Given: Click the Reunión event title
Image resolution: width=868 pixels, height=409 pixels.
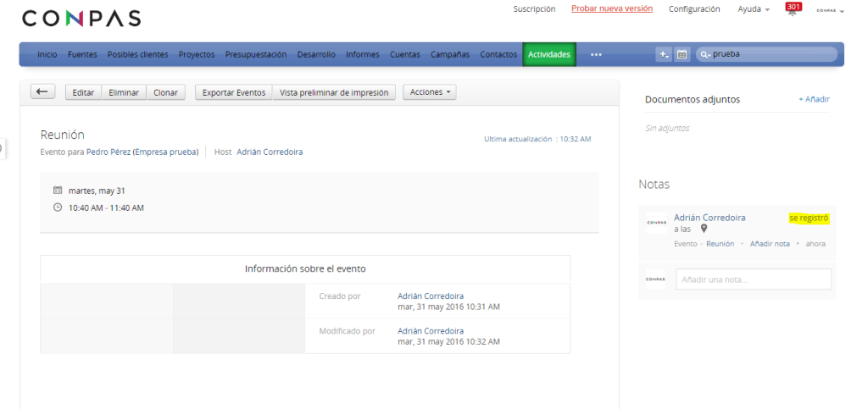Looking at the screenshot, I should pyautogui.click(x=63, y=135).
